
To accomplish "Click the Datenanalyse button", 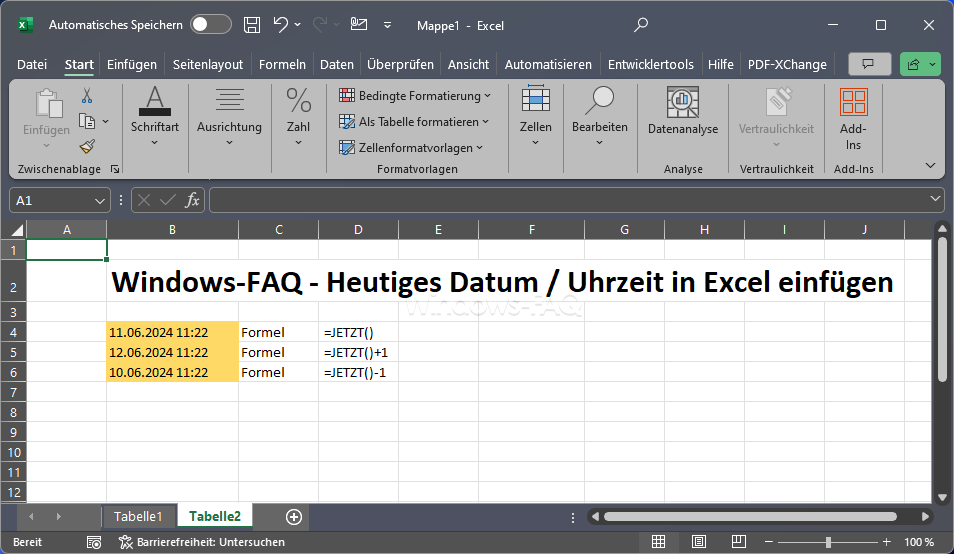I will 683,112.
